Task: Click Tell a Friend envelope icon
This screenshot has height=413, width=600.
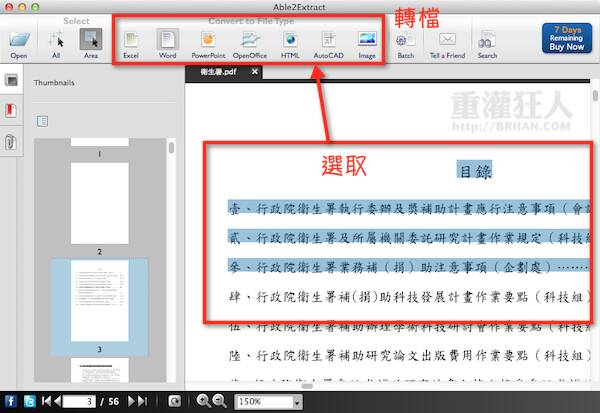Action: (447, 39)
